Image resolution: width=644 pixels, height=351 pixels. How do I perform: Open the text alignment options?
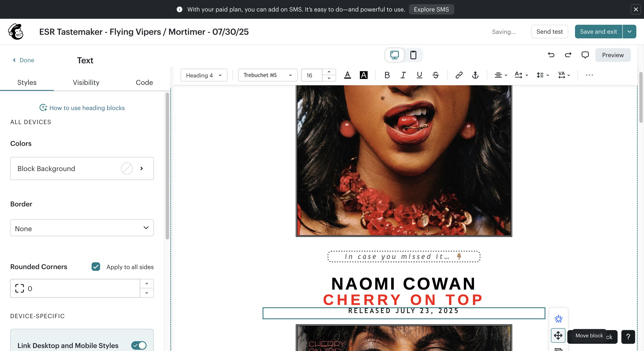[501, 75]
